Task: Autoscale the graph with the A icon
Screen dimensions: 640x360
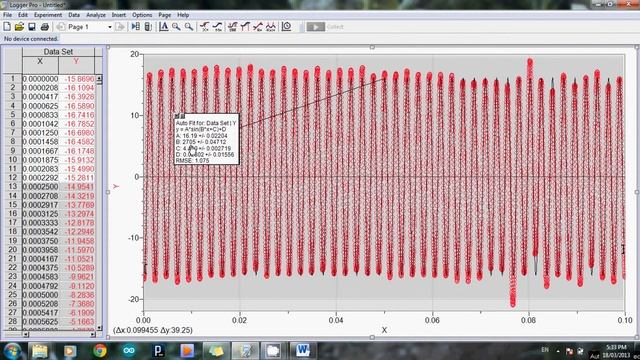Action: coord(164,27)
